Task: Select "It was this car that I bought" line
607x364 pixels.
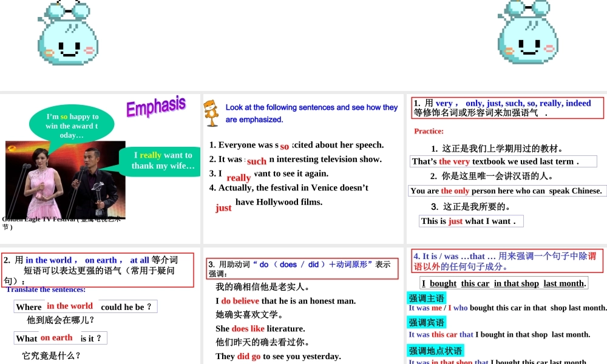Action: (x=500, y=335)
